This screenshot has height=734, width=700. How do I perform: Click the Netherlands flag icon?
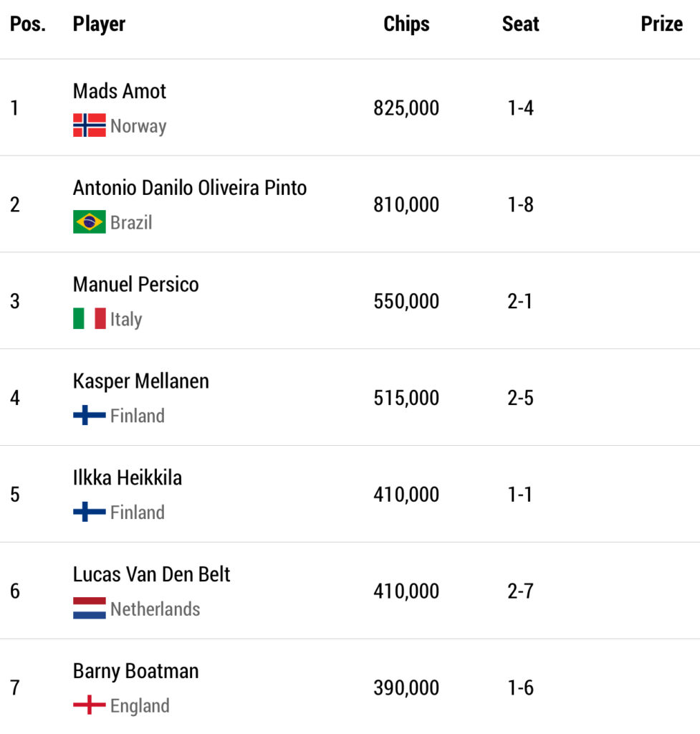click(89, 609)
